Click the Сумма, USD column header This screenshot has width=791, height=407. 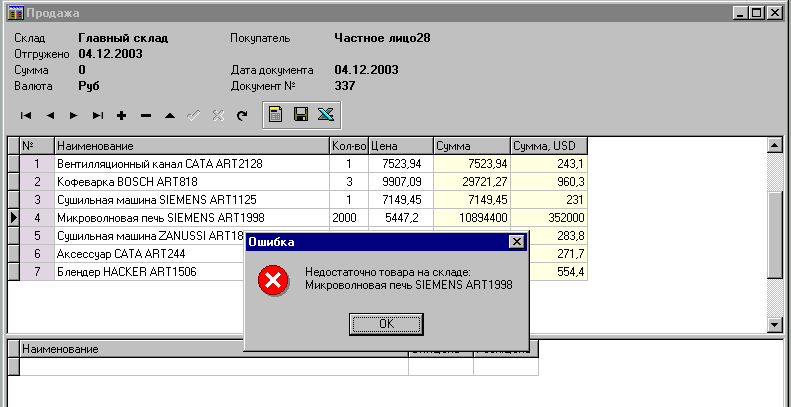tap(549, 146)
